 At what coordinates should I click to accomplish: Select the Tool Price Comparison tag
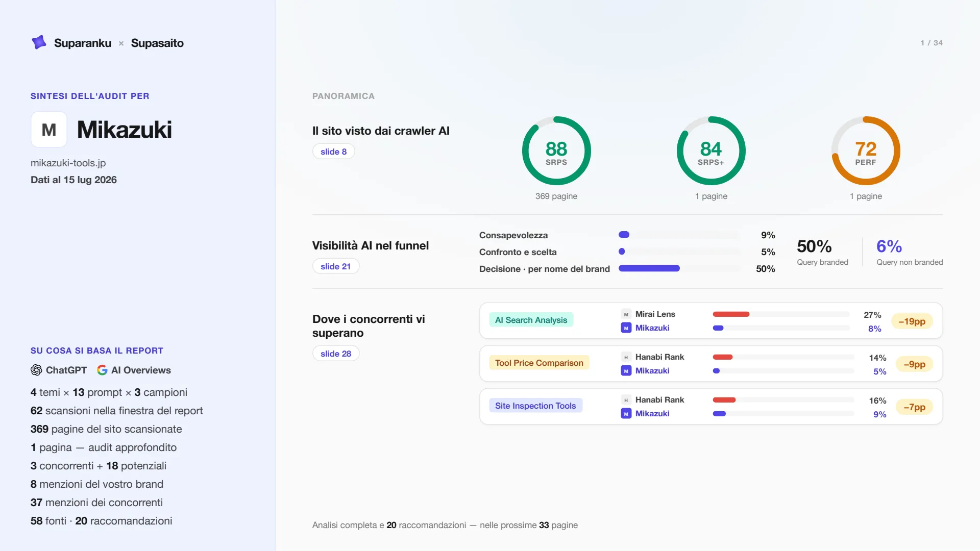click(x=539, y=363)
